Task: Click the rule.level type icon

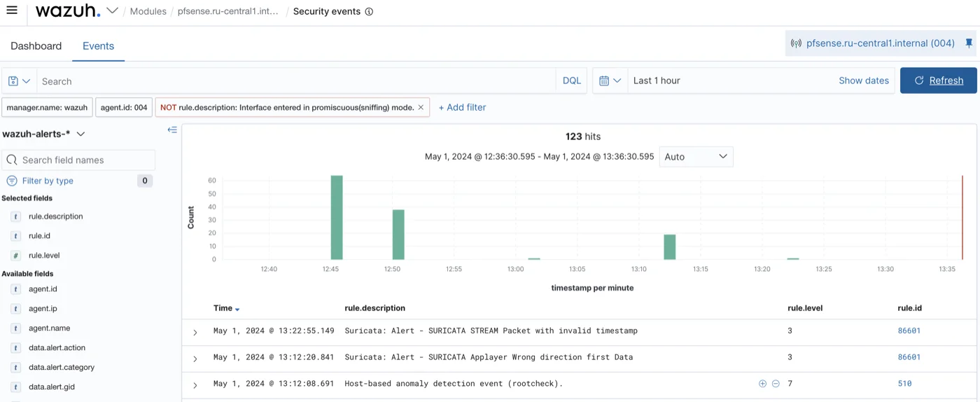Action: 16,256
